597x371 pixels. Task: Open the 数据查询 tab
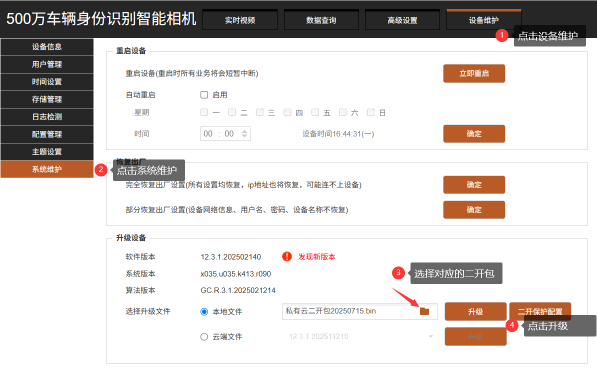point(321,20)
